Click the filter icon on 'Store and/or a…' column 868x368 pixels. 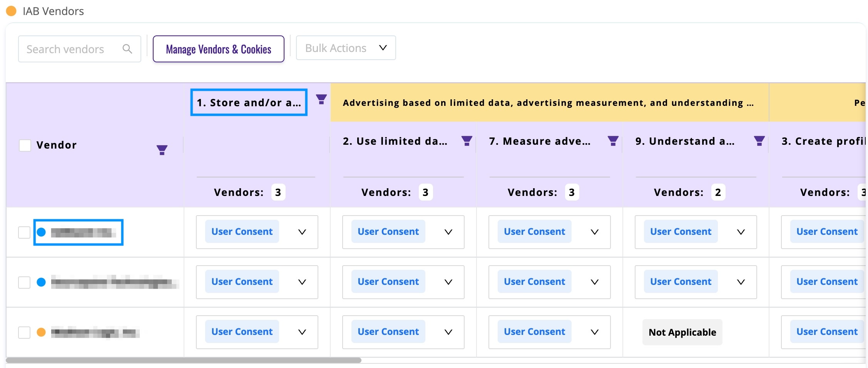click(321, 99)
